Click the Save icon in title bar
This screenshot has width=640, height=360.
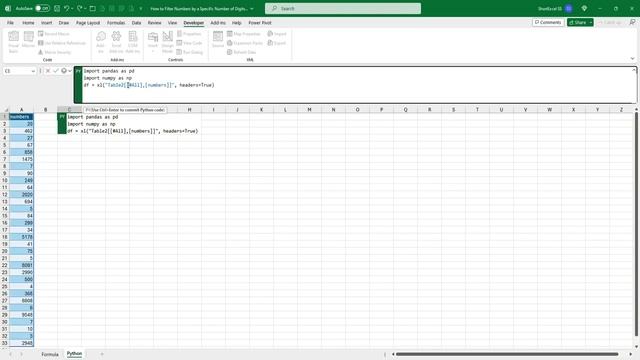(57, 8)
